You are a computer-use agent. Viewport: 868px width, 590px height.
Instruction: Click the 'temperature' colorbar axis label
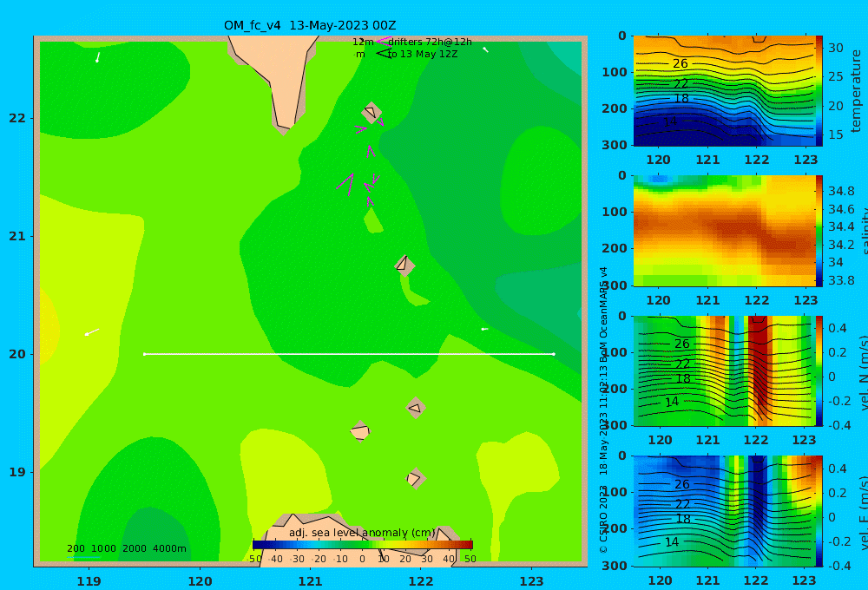[x=856, y=91]
